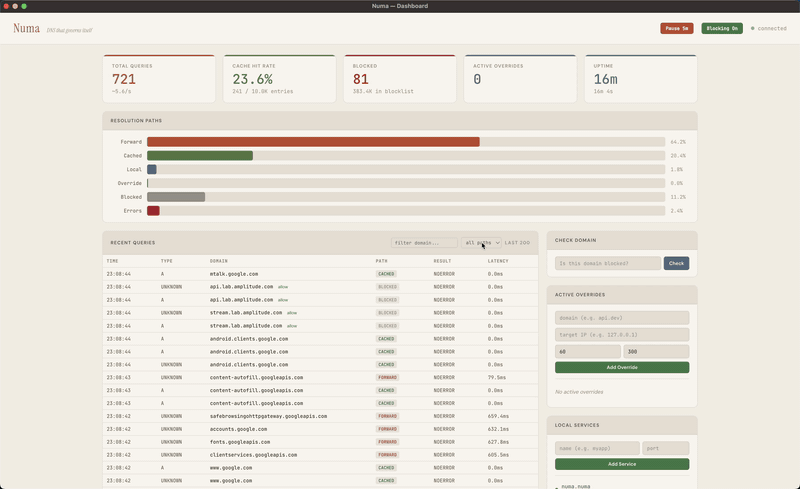Click the Add Override button
Screen dimensions: 800x489
(x=622, y=368)
